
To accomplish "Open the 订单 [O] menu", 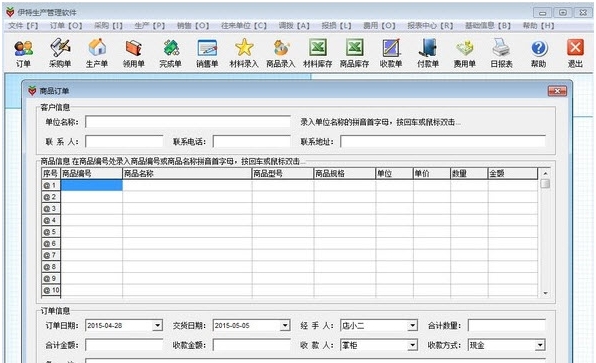I will [66, 25].
